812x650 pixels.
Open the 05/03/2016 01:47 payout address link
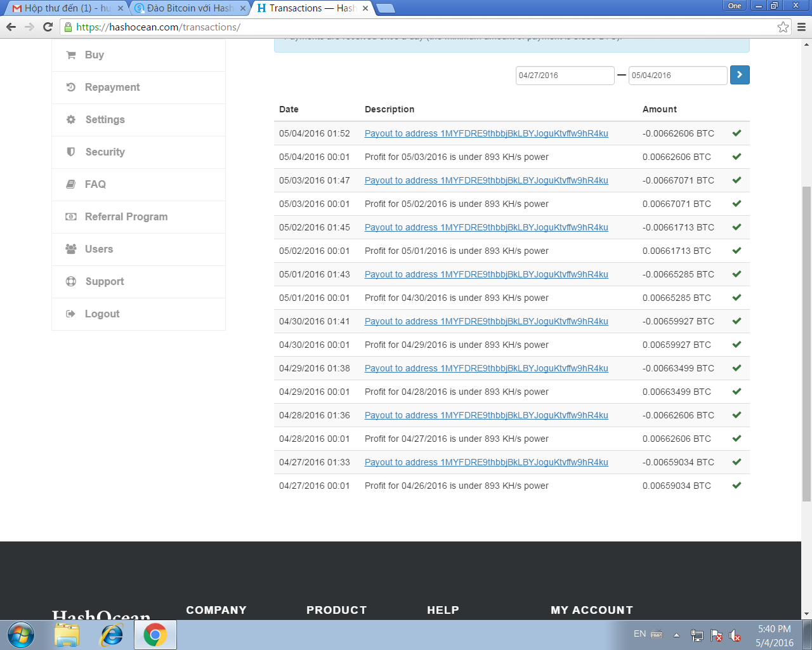(x=486, y=180)
